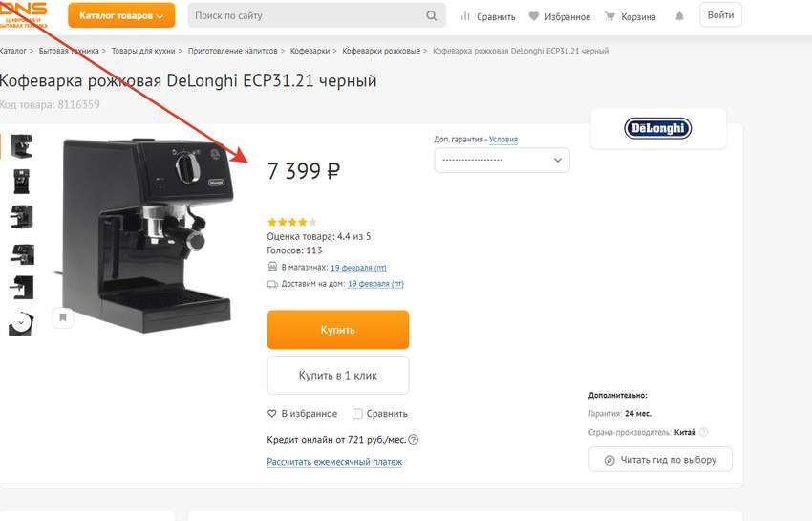This screenshot has height=521, width=812.
Task: Focus the Поиск по сайту field
Action: tap(306, 16)
